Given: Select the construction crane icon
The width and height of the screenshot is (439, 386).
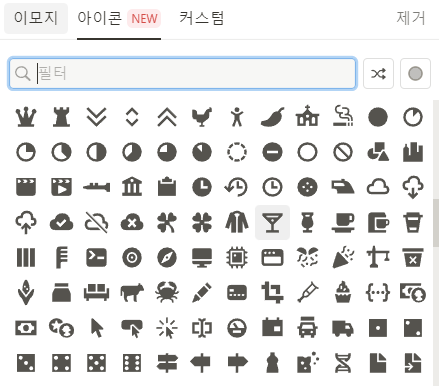Looking at the screenshot, I should (x=378, y=257).
